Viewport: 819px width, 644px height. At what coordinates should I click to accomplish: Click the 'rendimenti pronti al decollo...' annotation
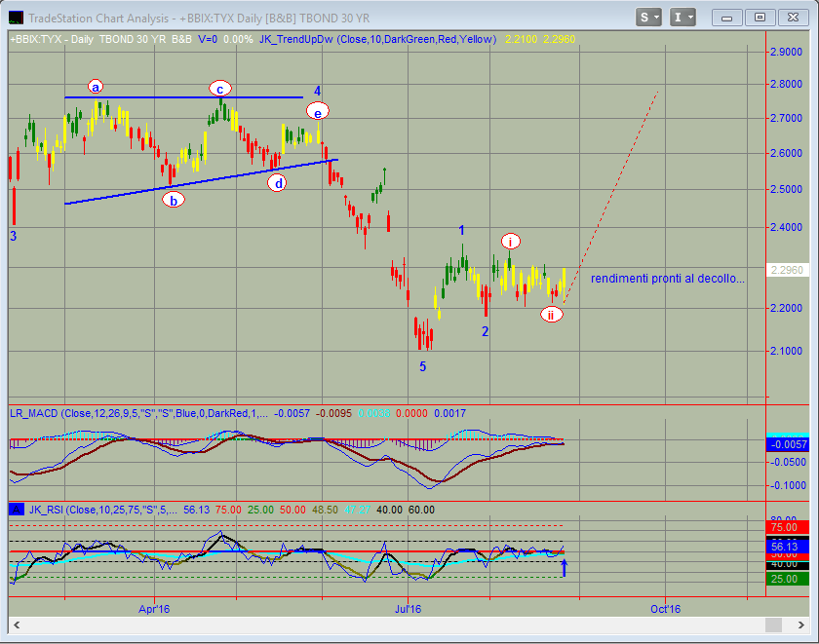point(668,279)
